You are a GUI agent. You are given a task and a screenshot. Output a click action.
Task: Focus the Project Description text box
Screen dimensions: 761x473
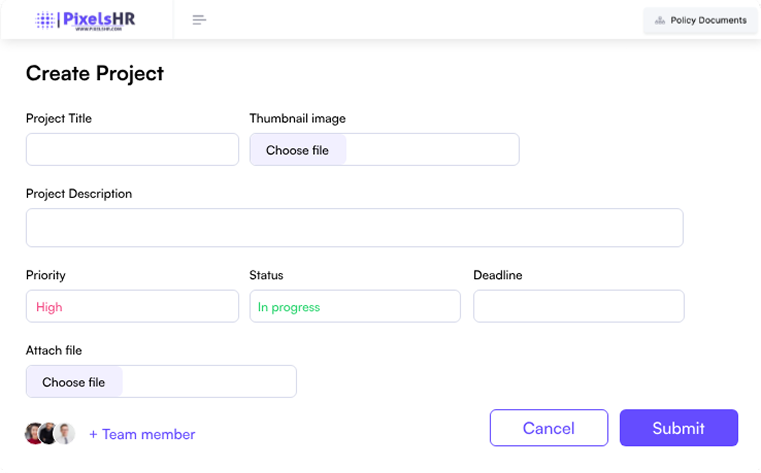[354, 228]
